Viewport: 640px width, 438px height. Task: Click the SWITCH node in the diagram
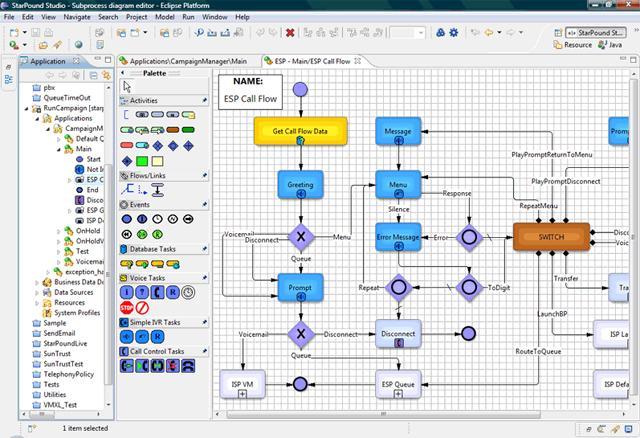pyautogui.click(x=551, y=237)
